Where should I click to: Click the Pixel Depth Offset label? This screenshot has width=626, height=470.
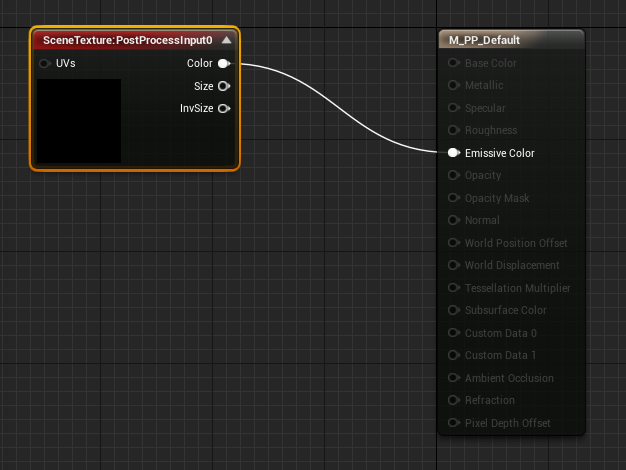[507, 423]
